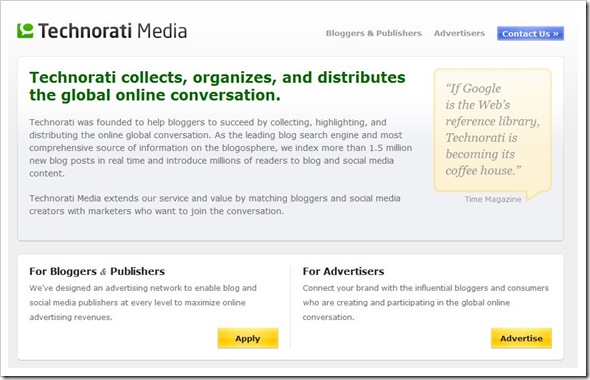Click the yellow Advertise button
The height and width of the screenshot is (380, 590).
[x=521, y=338]
